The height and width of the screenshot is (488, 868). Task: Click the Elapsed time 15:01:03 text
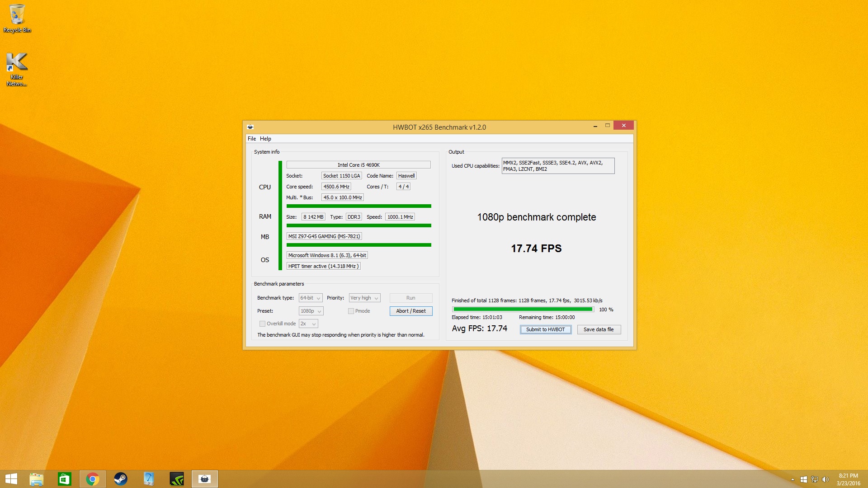[x=477, y=317]
